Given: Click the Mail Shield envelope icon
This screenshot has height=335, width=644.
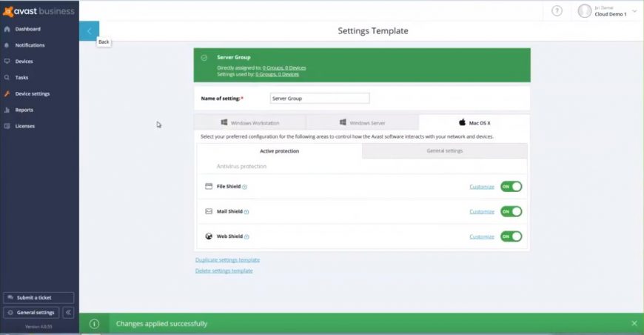Looking at the screenshot, I should pos(209,211).
